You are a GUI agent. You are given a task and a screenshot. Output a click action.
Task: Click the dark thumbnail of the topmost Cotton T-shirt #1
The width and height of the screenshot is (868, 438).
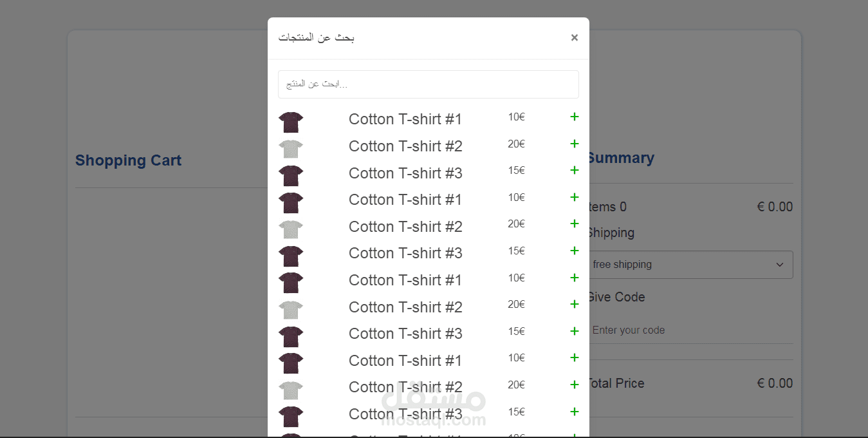tap(291, 122)
